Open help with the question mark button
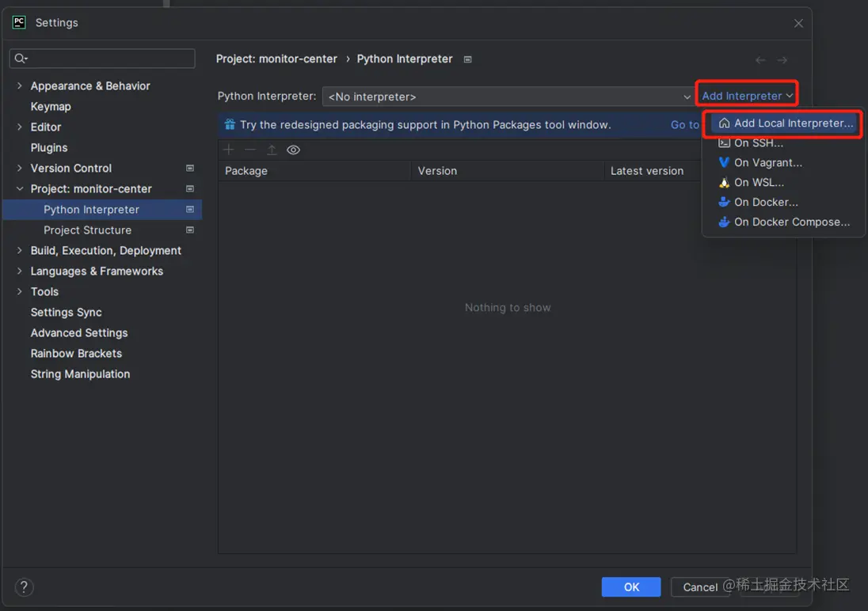 tap(24, 586)
